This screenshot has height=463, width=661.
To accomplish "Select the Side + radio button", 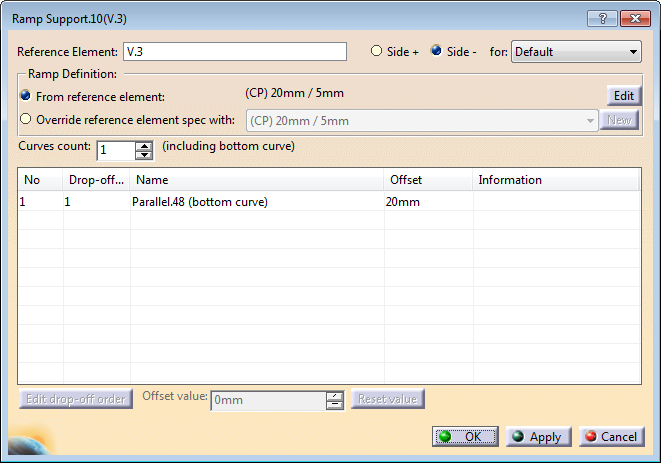I will (x=377, y=52).
